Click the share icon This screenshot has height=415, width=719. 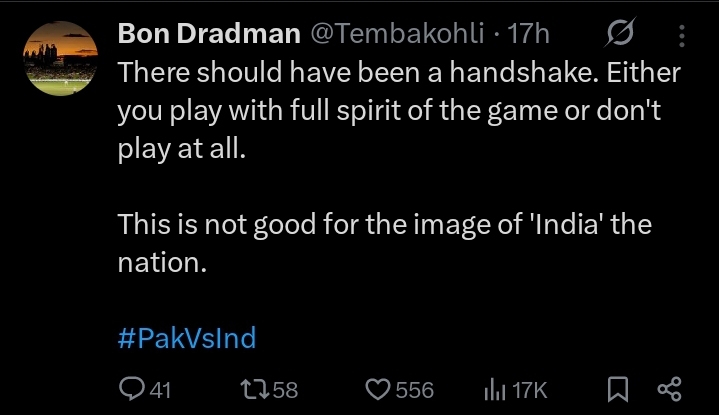pos(668,389)
